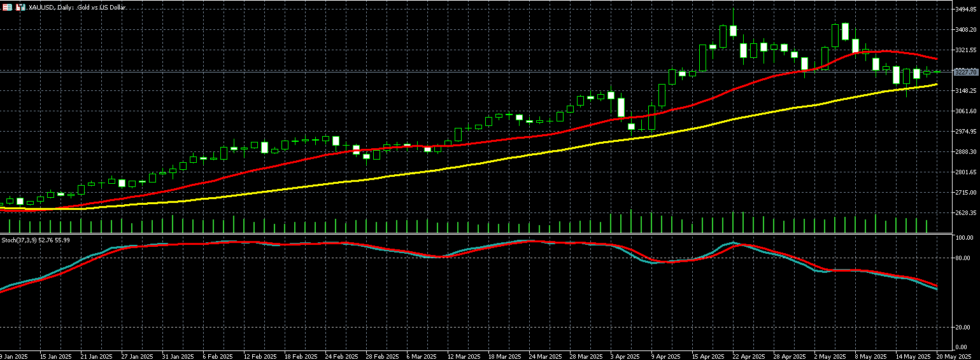980x360 pixels.
Task: Click the 20.00 stochastic level label
Action: tap(963, 327)
